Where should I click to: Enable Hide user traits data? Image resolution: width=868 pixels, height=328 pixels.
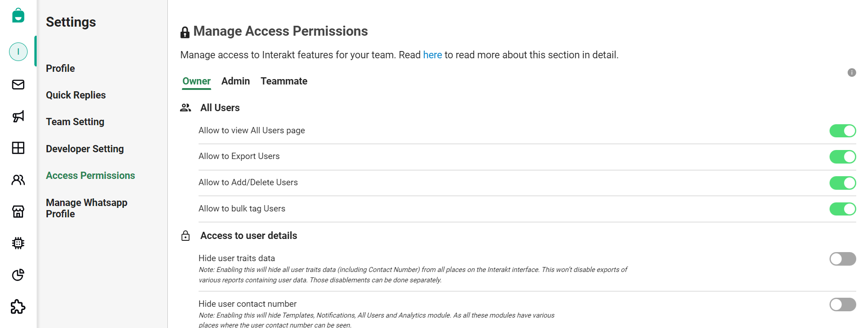(x=842, y=259)
